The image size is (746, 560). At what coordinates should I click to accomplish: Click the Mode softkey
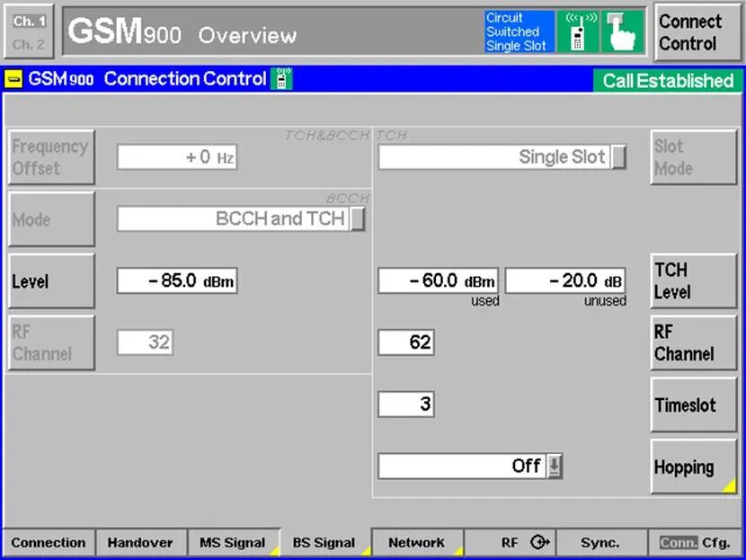[51, 218]
